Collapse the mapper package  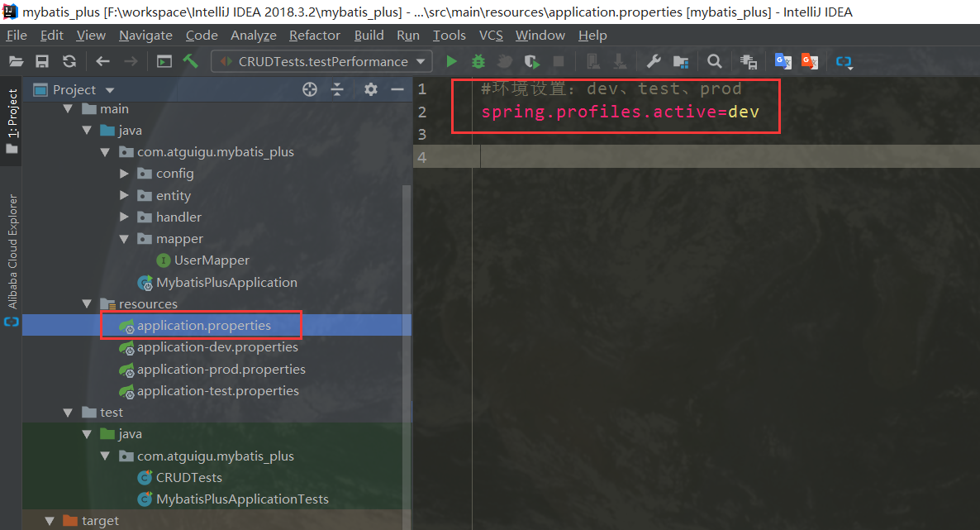(124, 239)
